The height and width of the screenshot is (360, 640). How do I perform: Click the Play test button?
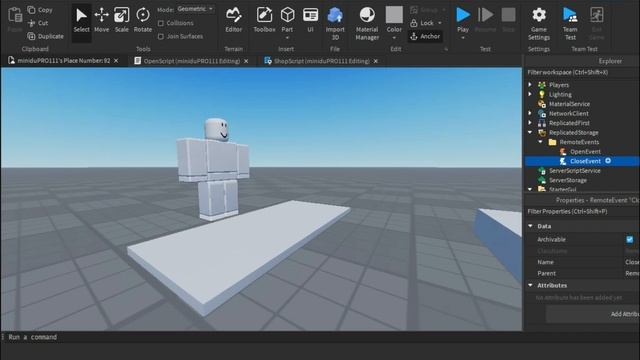pos(463,20)
